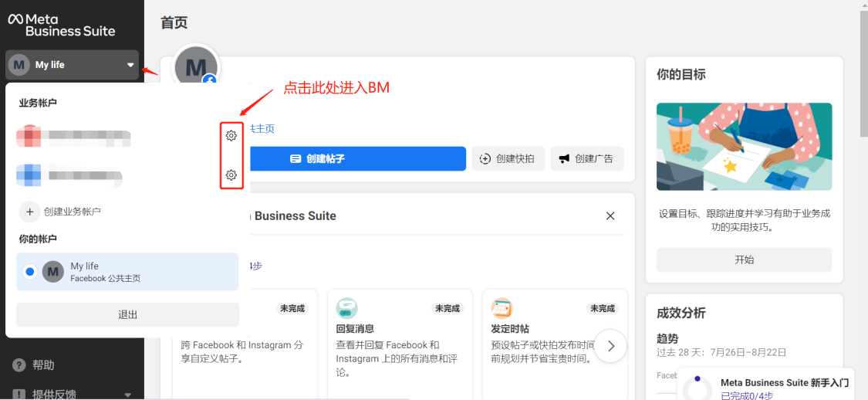Close the Business Suite onboarding card
Screen dimensions: 868x400
click(610, 215)
